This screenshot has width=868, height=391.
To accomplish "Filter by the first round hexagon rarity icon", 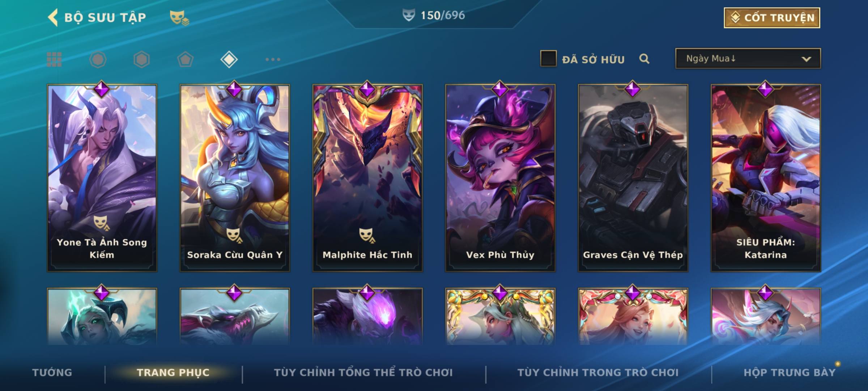I will point(98,59).
